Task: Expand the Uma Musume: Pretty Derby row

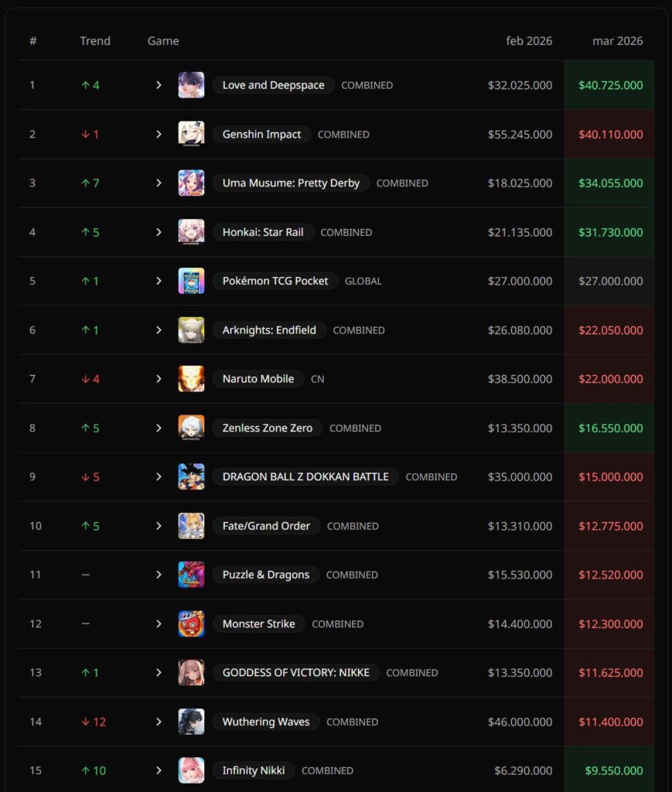Action: pyautogui.click(x=159, y=183)
